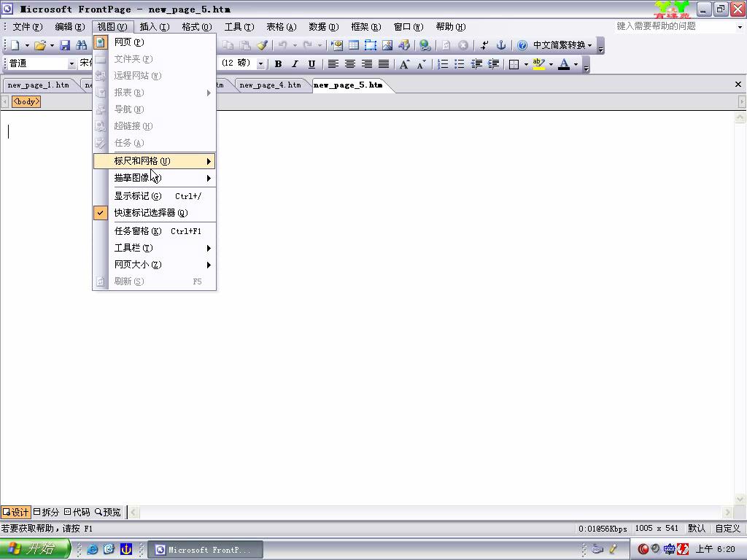Switch to 设计 (Design) view

point(16,513)
